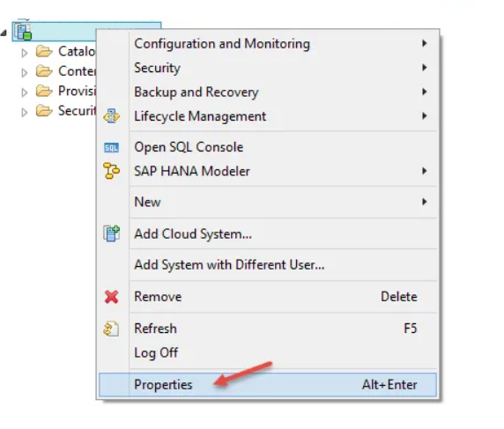Click the Add Cloud System icon
Viewport: 504px width, 429px height.
coord(111,233)
